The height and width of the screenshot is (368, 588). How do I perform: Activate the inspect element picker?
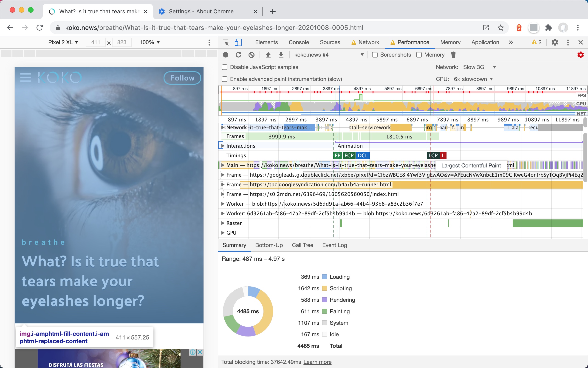coord(226,42)
